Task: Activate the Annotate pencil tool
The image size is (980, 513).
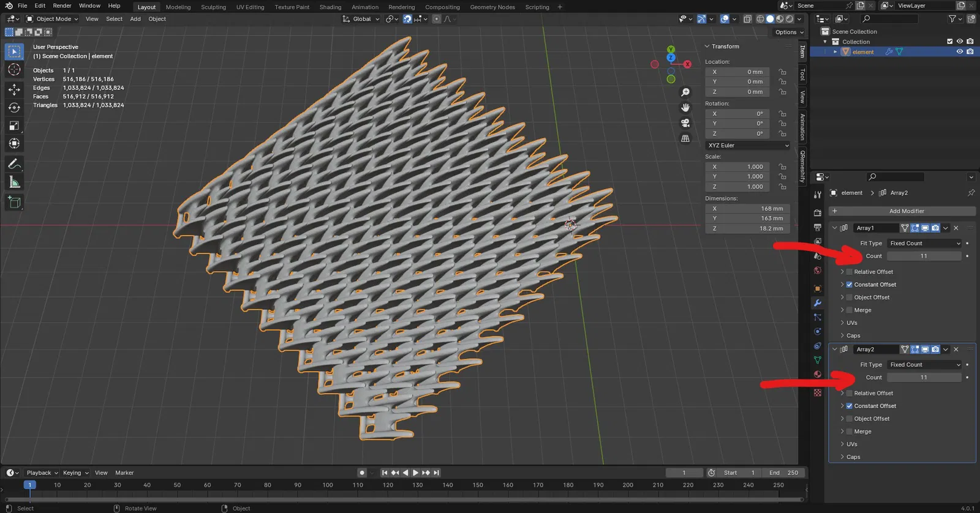Action: coord(14,164)
